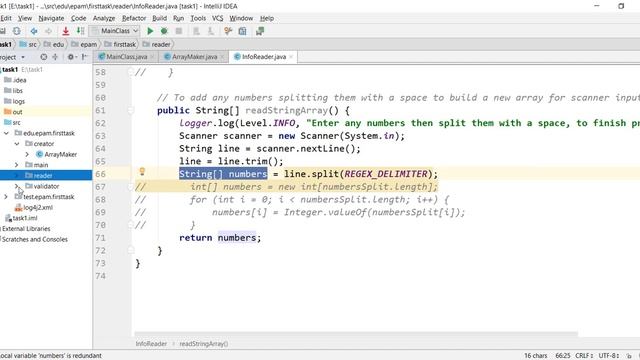Screen dimensions: 640x360
Task: Click the red Update Project download arrow
Action: point(65,31)
